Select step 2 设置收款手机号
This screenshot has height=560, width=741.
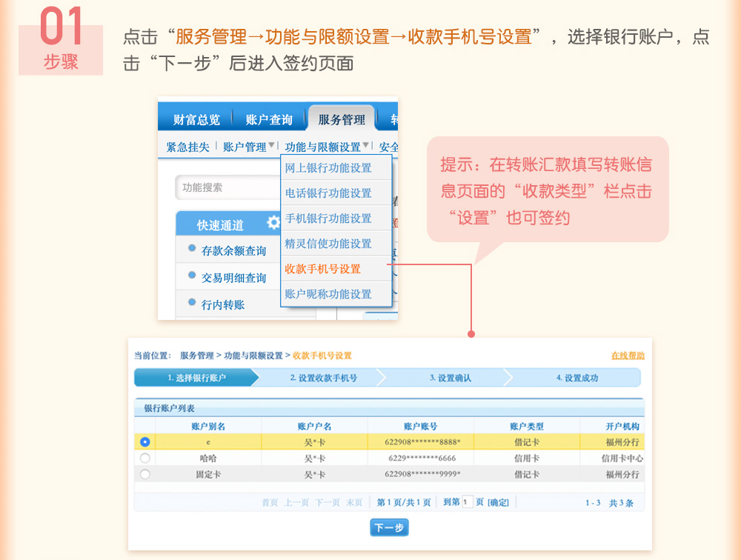pyautogui.click(x=323, y=378)
